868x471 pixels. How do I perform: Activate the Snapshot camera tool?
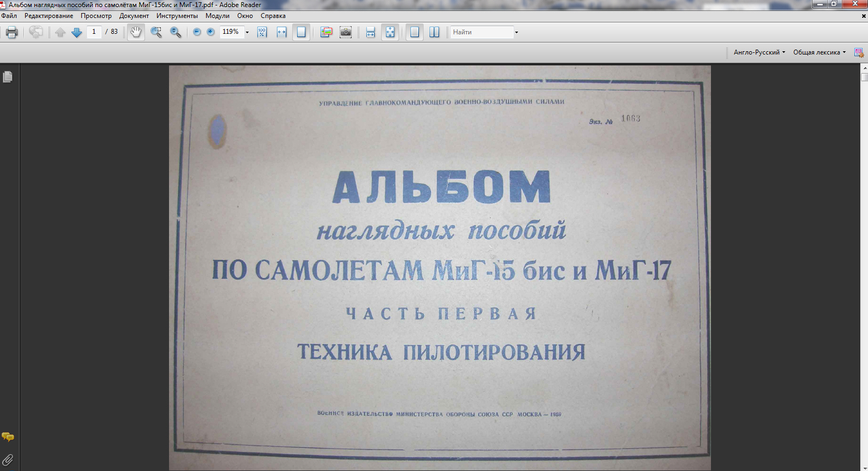click(346, 32)
